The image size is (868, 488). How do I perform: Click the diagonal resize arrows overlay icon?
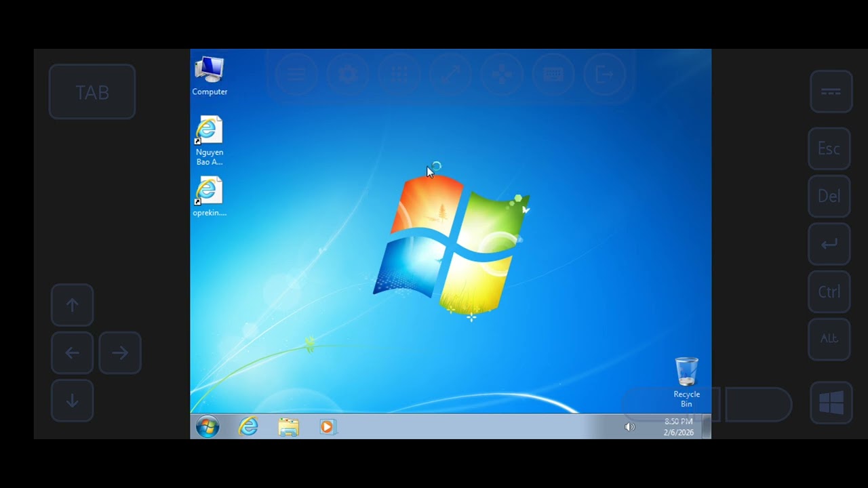pyautogui.click(x=451, y=75)
